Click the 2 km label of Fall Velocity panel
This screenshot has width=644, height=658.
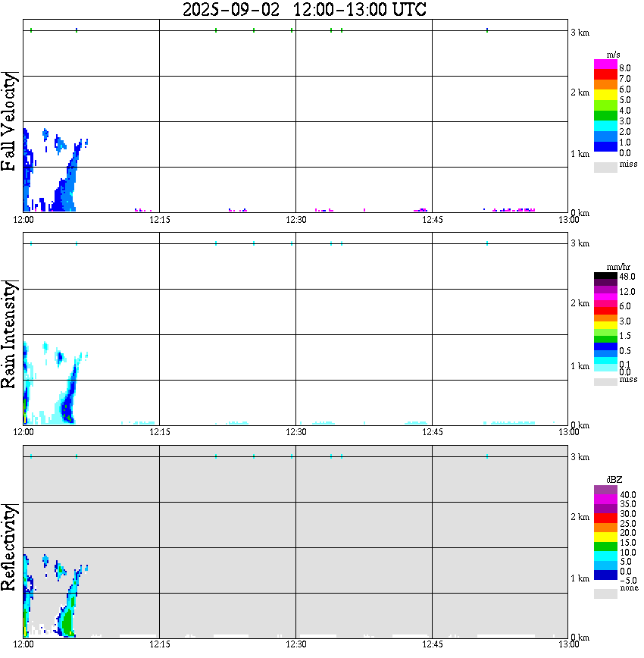click(580, 92)
